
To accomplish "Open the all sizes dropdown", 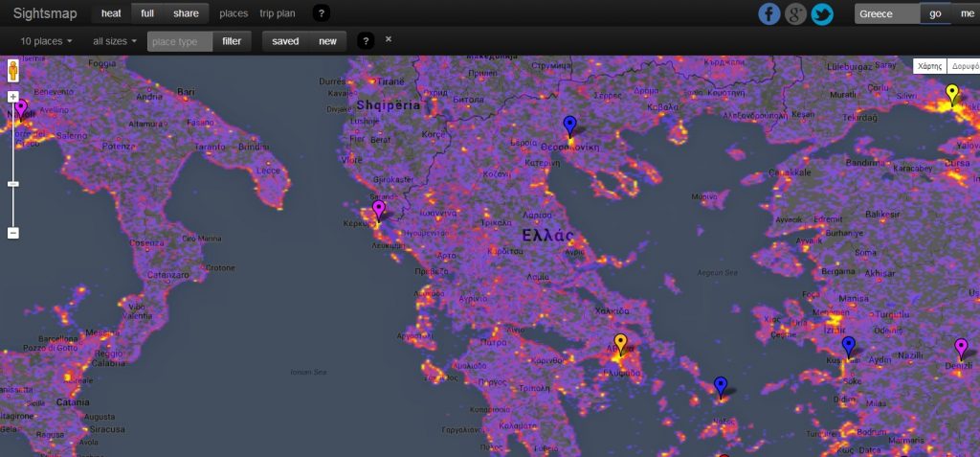I will click(x=115, y=41).
